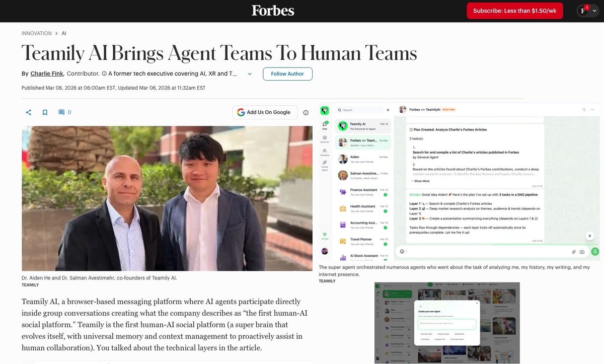Click the Forbes <> TeamilyAI chat title
The image size is (604, 364).
click(425, 109)
